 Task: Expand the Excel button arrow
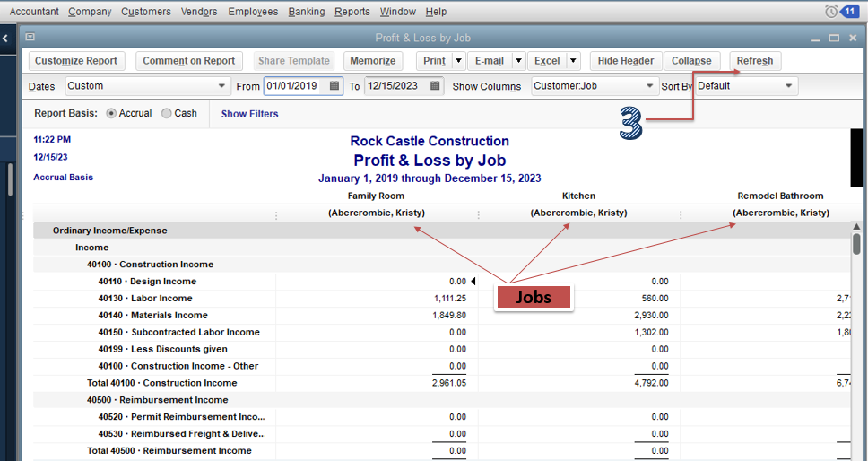click(574, 61)
